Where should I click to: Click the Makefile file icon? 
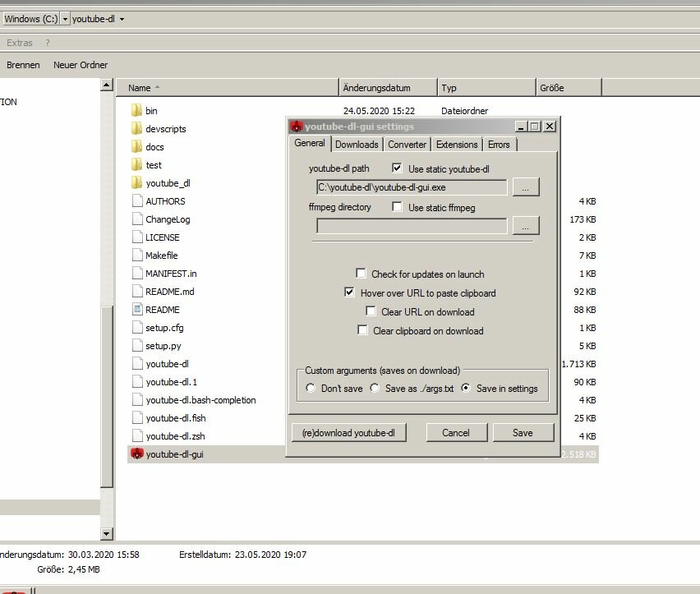tap(137, 255)
